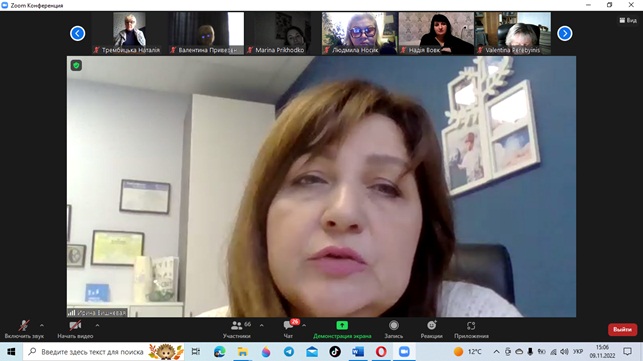This screenshot has height=361, width=643.
Task: Open the Вид view menu
Action: point(628,20)
